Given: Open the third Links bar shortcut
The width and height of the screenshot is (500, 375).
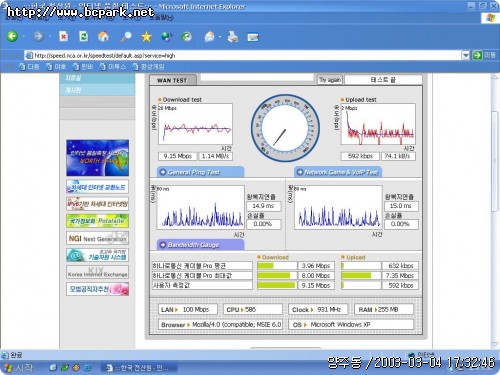Looking at the screenshot, I should (x=83, y=67).
